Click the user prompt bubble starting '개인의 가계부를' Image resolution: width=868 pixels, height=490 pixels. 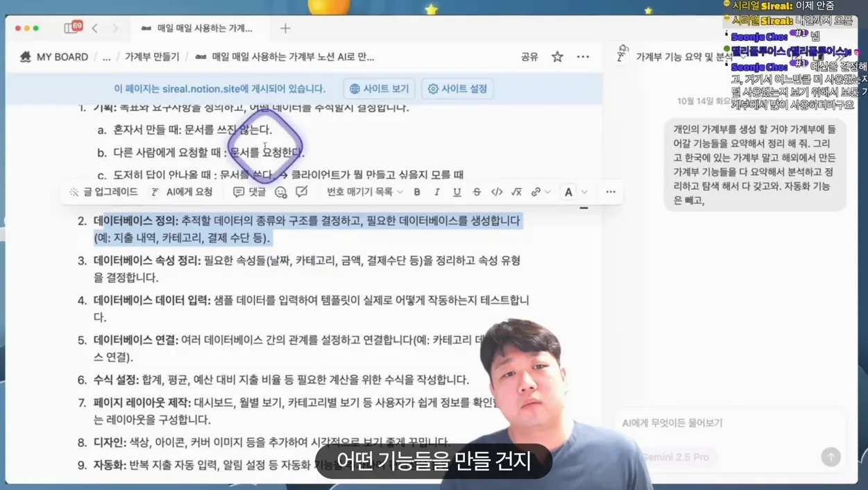click(x=755, y=164)
